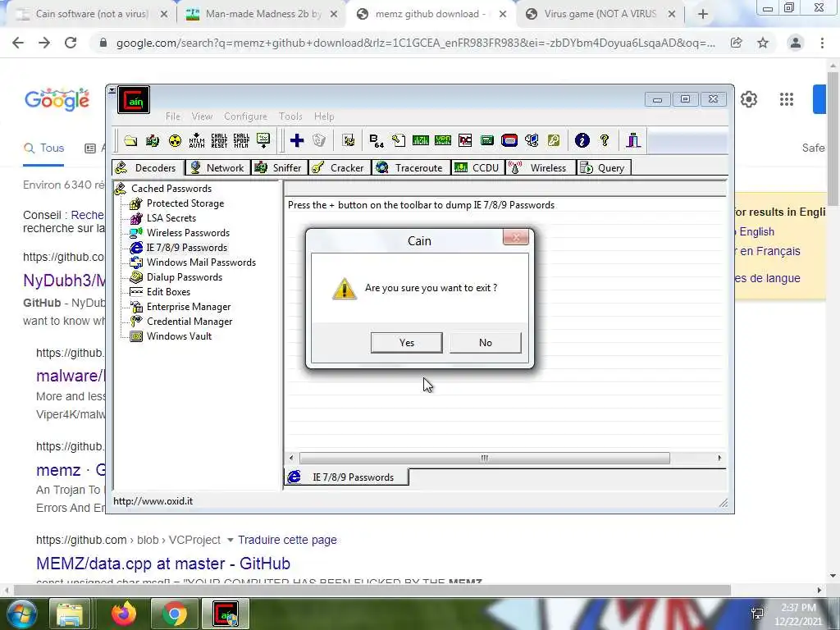
Task: Click the horizontal scrollbar thumb in Cain pane
Action: click(x=484, y=458)
